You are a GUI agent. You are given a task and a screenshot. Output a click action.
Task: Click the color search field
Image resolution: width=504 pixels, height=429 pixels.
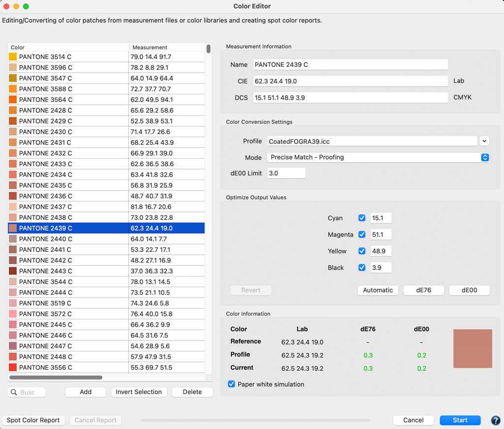[27, 392]
